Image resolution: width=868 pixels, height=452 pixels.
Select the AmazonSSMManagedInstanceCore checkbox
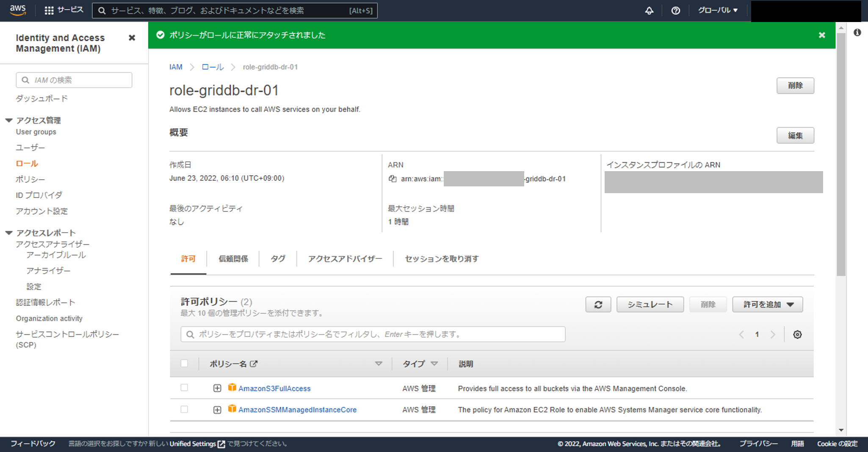[184, 409]
